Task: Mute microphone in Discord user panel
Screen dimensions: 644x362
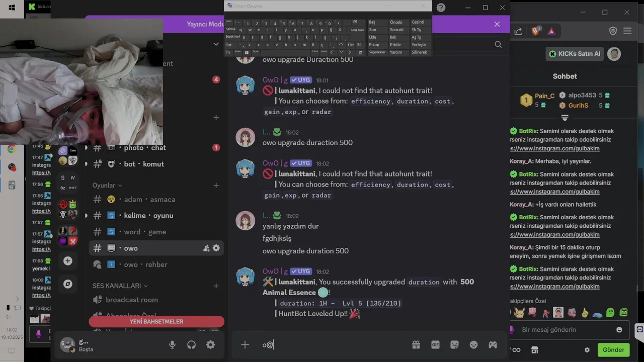Action: (x=172, y=345)
